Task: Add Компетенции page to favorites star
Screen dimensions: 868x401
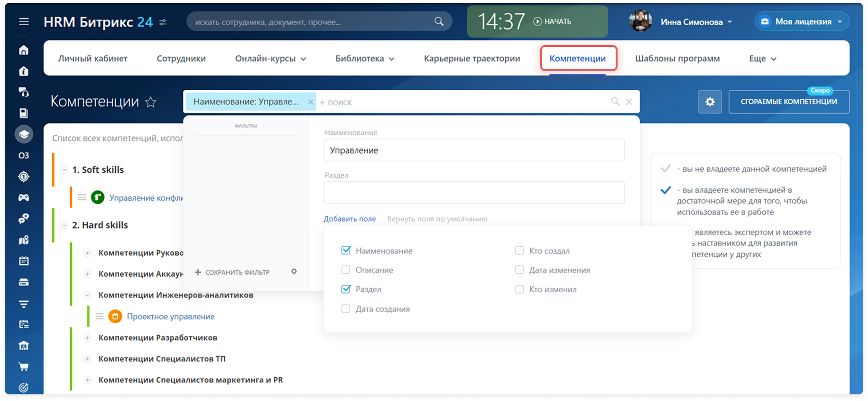Action: 151,102
